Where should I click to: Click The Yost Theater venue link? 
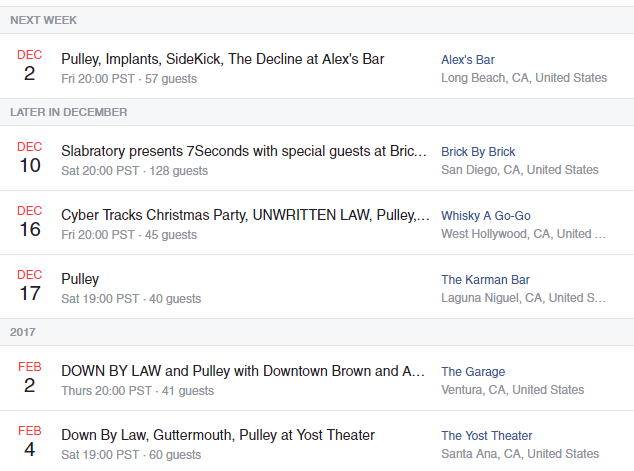coord(486,436)
